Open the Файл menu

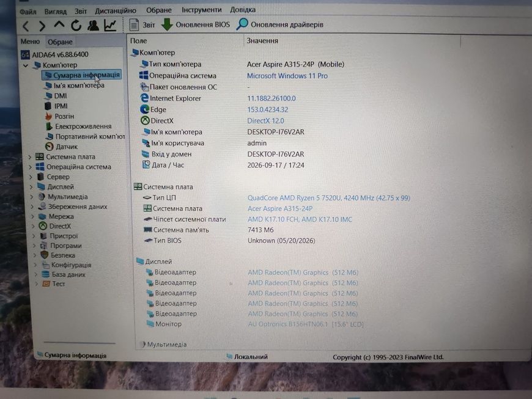click(x=28, y=12)
